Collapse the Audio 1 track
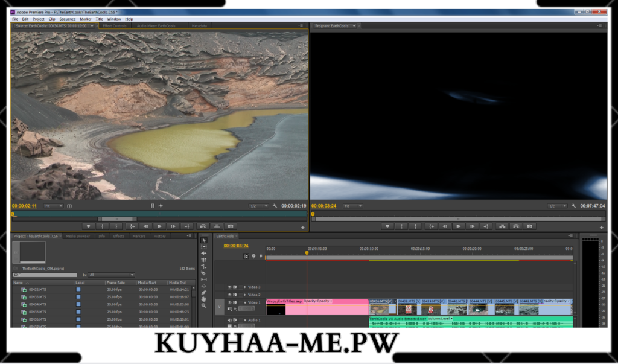Viewport: 618px width, 364px height. tap(245, 320)
